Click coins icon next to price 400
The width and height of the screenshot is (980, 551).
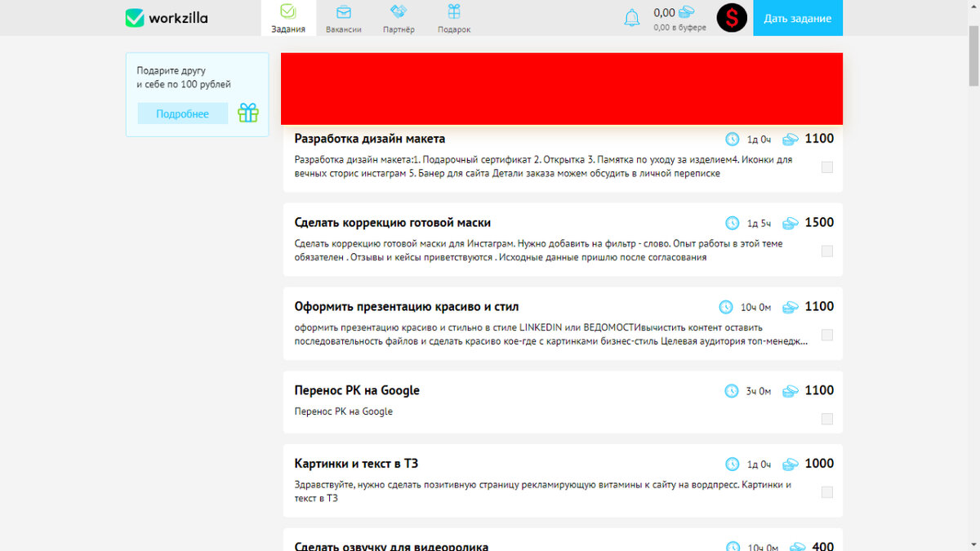pyautogui.click(x=798, y=546)
